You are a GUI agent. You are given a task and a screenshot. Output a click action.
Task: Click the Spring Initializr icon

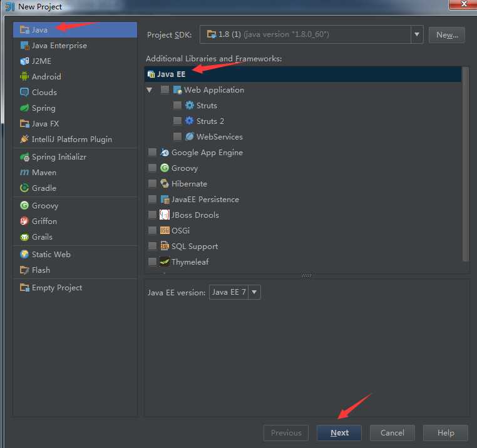[x=24, y=157]
